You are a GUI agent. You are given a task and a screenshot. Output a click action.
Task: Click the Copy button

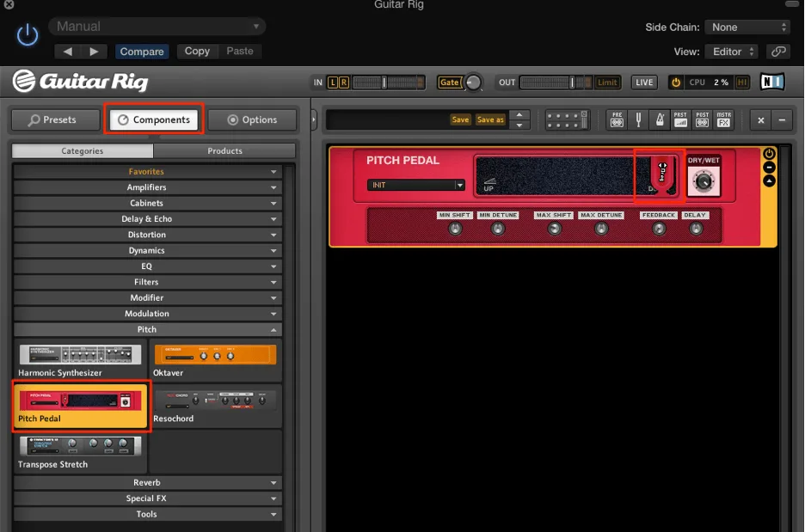click(197, 51)
